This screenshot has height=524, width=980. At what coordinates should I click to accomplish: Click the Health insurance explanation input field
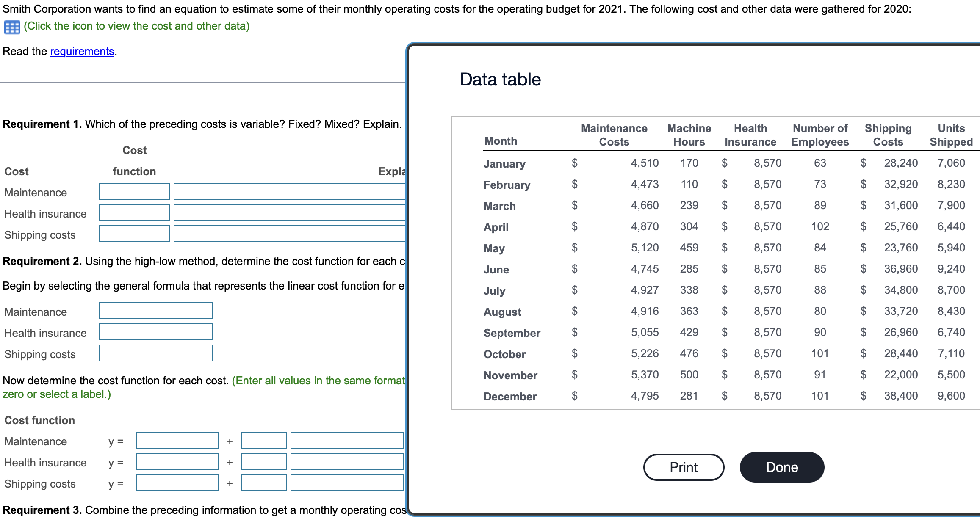[288, 212]
